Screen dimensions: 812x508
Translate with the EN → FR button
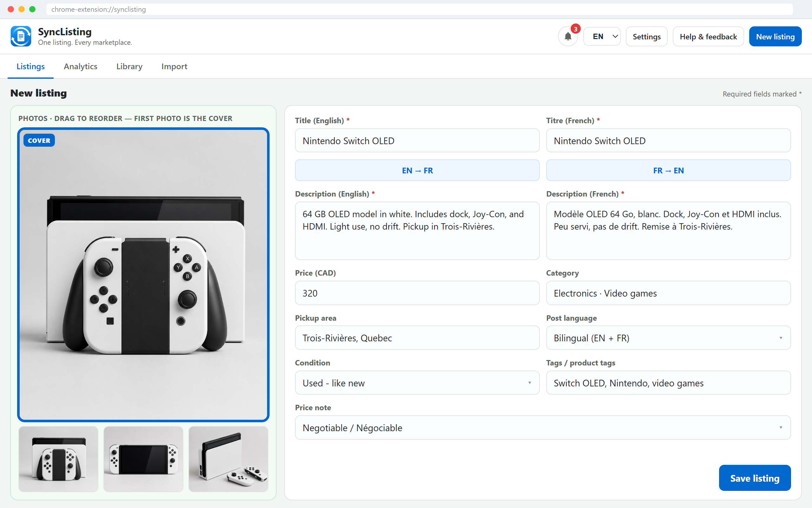(417, 170)
